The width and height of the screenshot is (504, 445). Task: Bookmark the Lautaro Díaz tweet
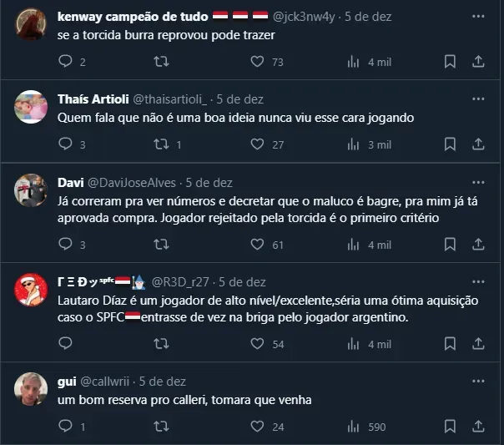point(450,344)
